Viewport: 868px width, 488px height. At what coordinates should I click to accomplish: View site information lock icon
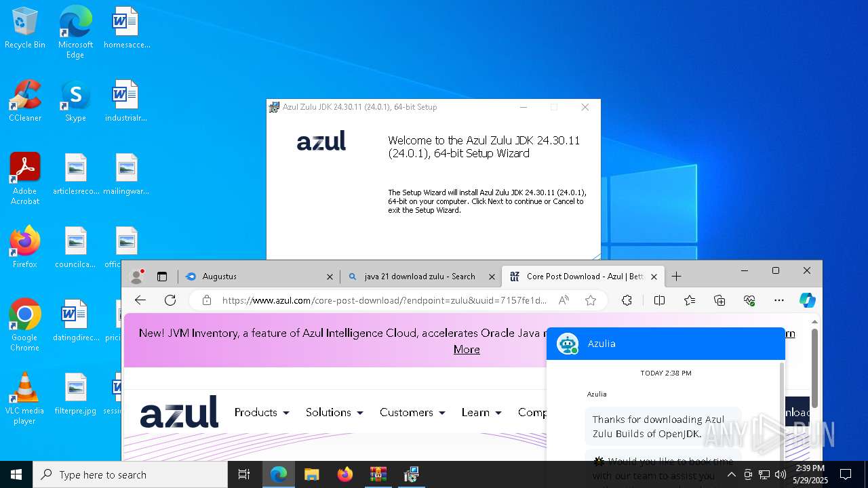(207, 300)
